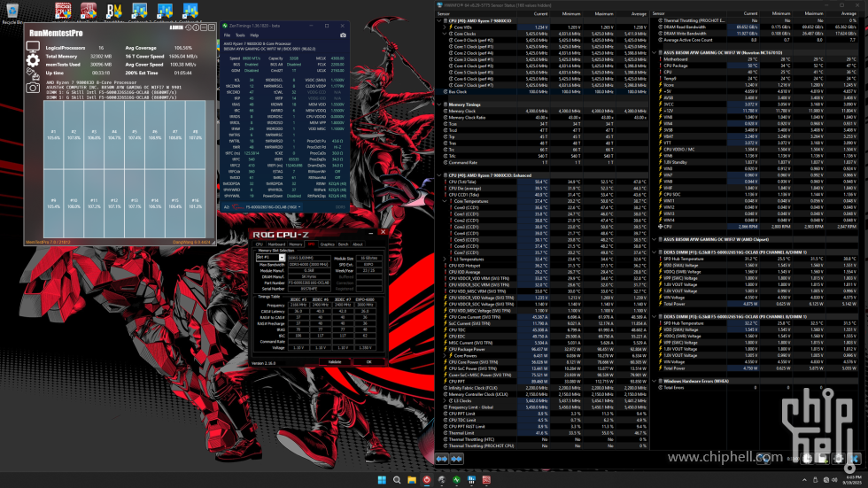Open the RunMemtestPro info icon
Viewport: 868px width, 488px height.
196,27
